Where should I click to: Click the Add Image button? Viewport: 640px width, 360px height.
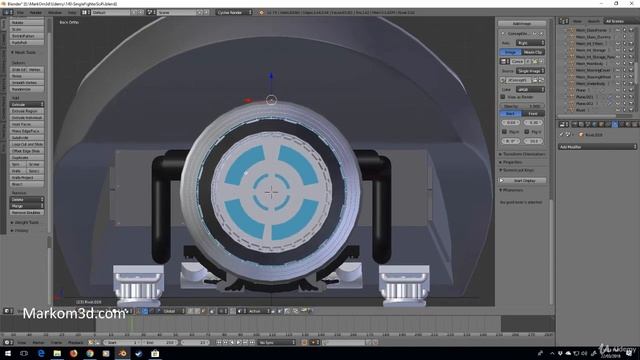click(x=522, y=23)
